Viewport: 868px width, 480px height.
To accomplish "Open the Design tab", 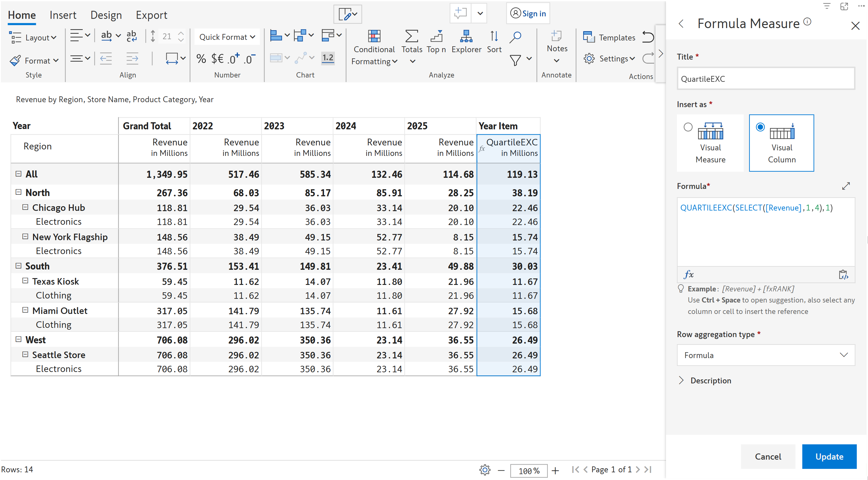I will tap(106, 15).
